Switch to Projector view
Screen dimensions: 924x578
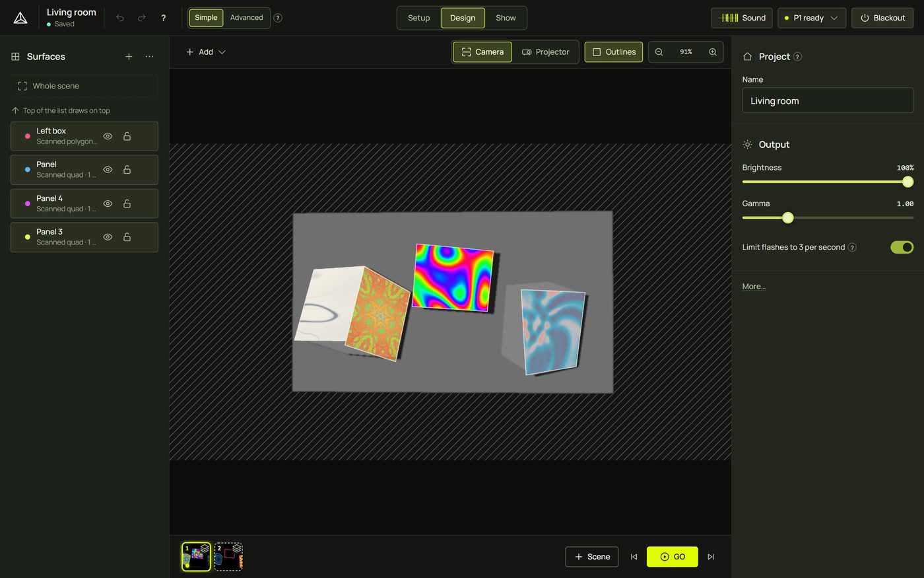pyautogui.click(x=545, y=52)
